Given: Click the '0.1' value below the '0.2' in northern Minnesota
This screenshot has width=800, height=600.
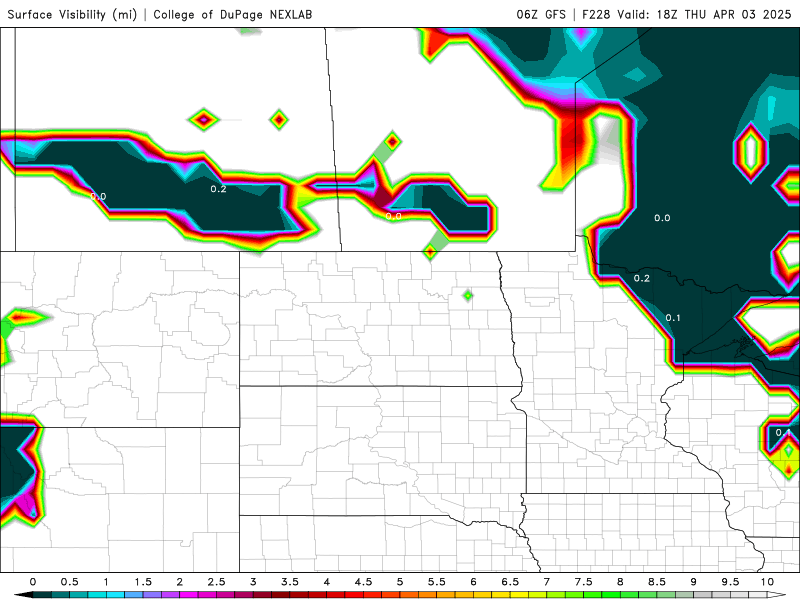Looking at the screenshot, I should (x=673, y=318).
